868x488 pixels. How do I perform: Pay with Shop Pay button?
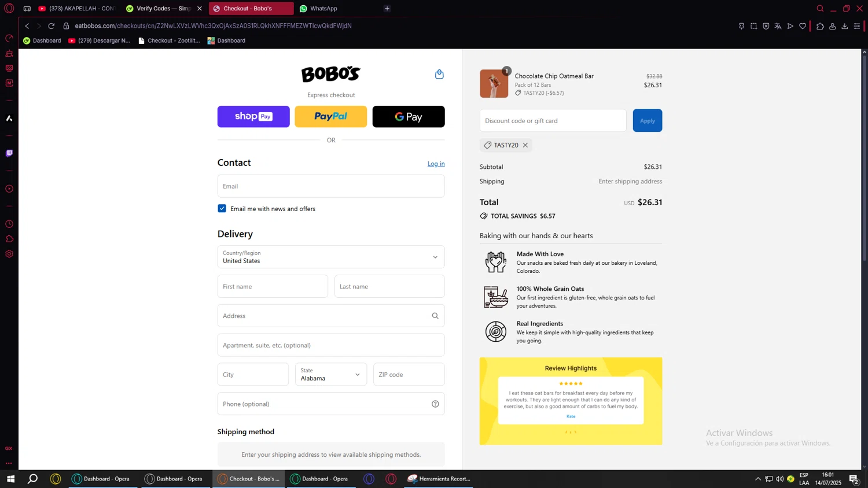(253, 117)
